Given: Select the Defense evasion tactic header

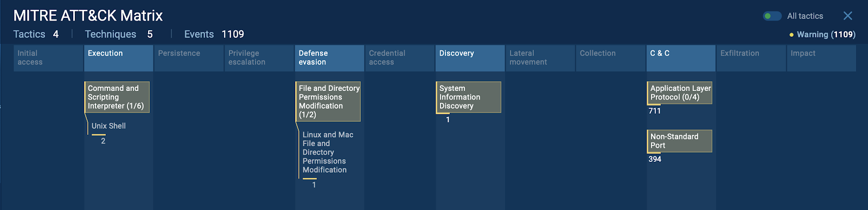Looking at the screenshot, I should pyautogui.click(x=329, y=58).
